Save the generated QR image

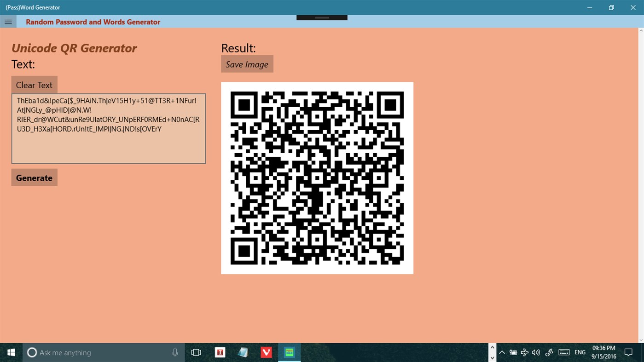tap(247, 63)
